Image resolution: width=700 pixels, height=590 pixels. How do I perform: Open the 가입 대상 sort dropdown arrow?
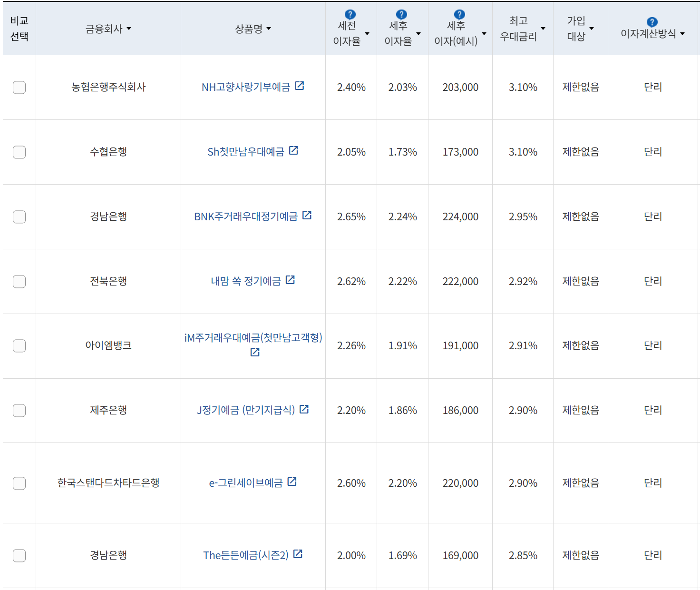tap(592, 29)
